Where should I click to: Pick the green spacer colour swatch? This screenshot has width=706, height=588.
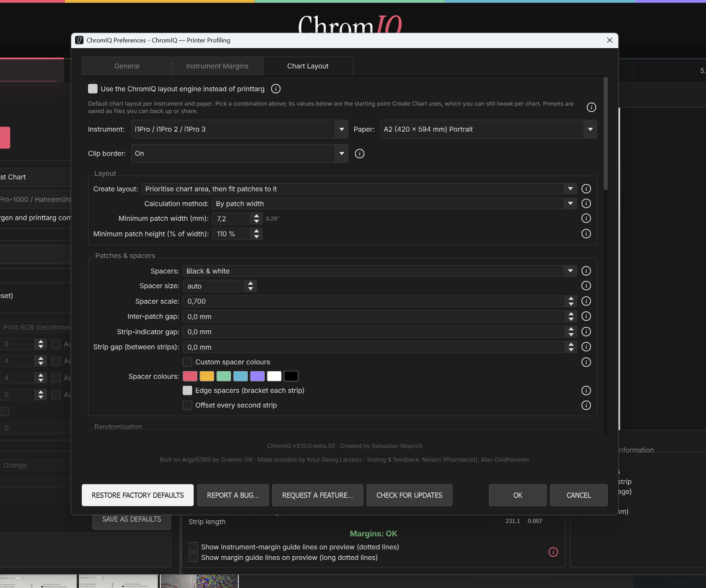tap(224, 377)
